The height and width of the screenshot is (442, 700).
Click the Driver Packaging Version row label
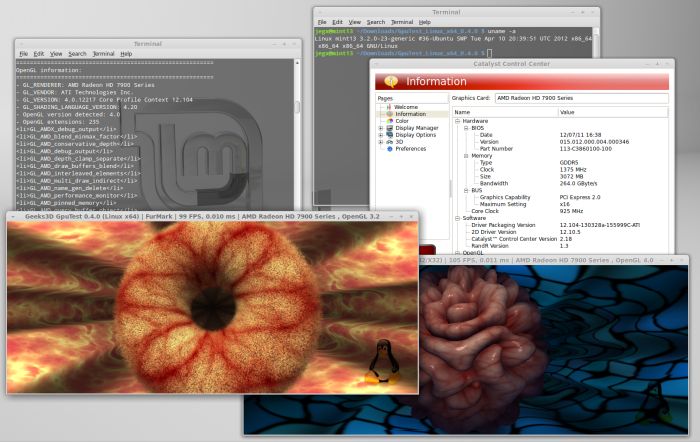503,225
